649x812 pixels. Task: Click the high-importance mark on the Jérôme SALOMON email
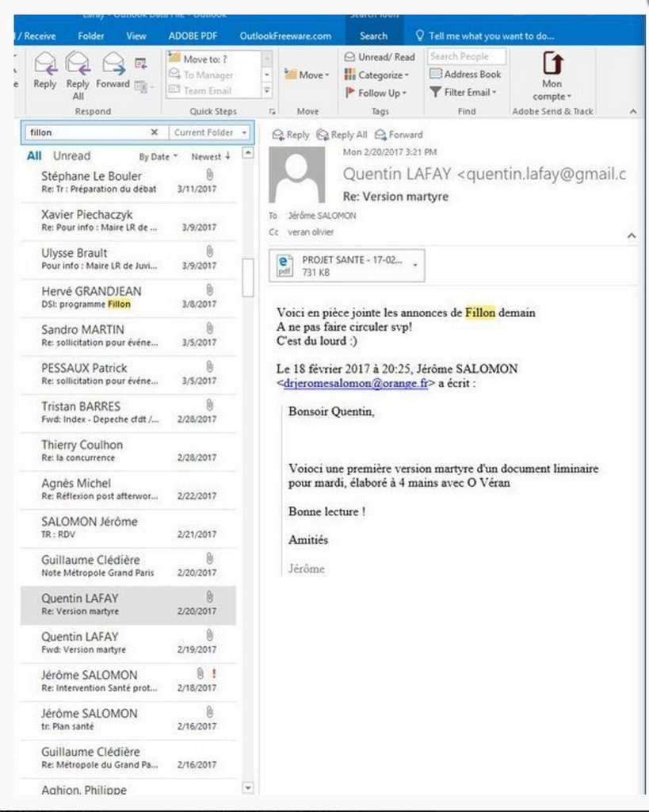tap(214, 674)
